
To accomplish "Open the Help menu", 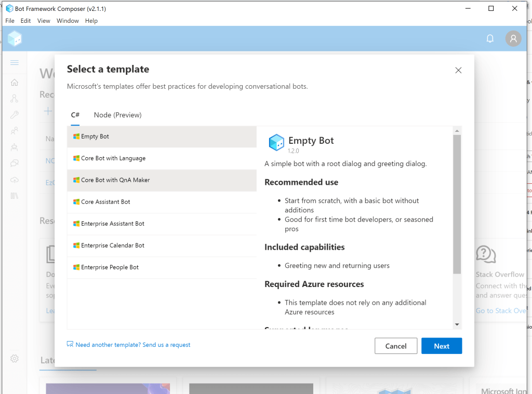I will pyautogui.click(x=91, y=21).
